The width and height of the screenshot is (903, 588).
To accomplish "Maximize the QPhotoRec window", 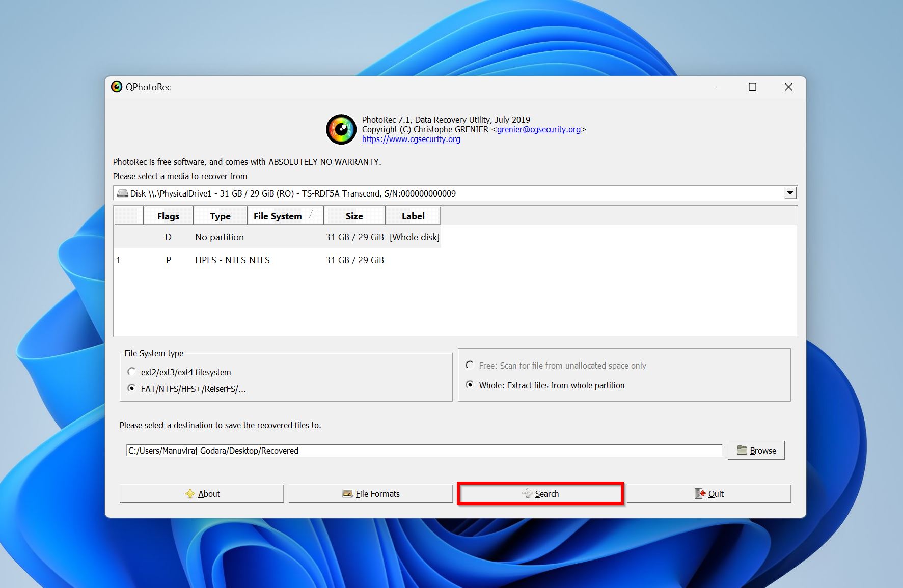I will (x=752, y=87).
